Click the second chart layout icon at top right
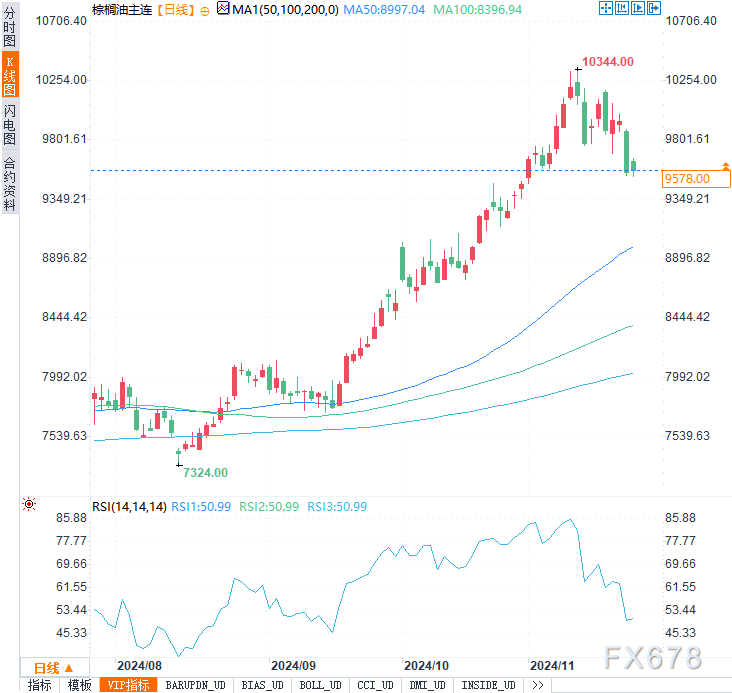This screenshot has height=693, width=732. tap(620, 9)
